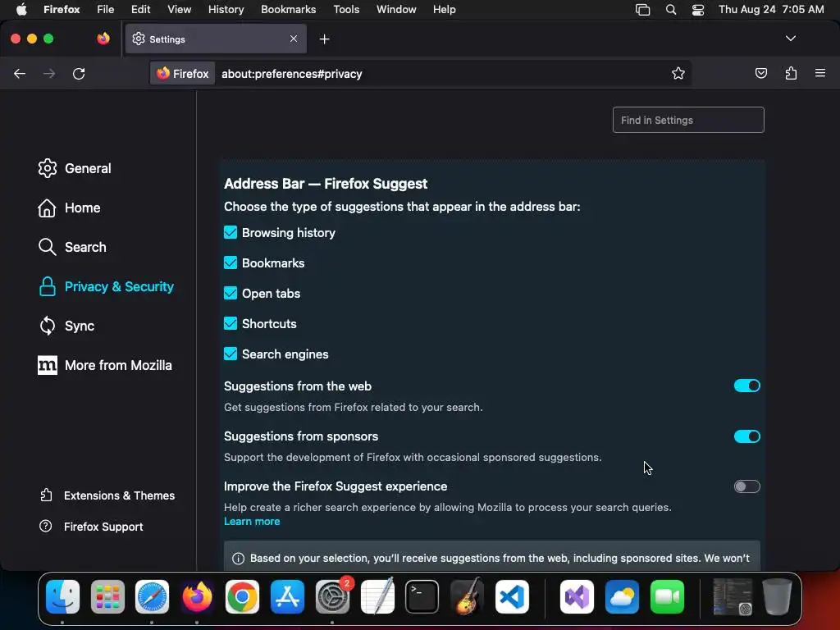Uncheck the Open tabs checkbox

(x=231, y=293)
